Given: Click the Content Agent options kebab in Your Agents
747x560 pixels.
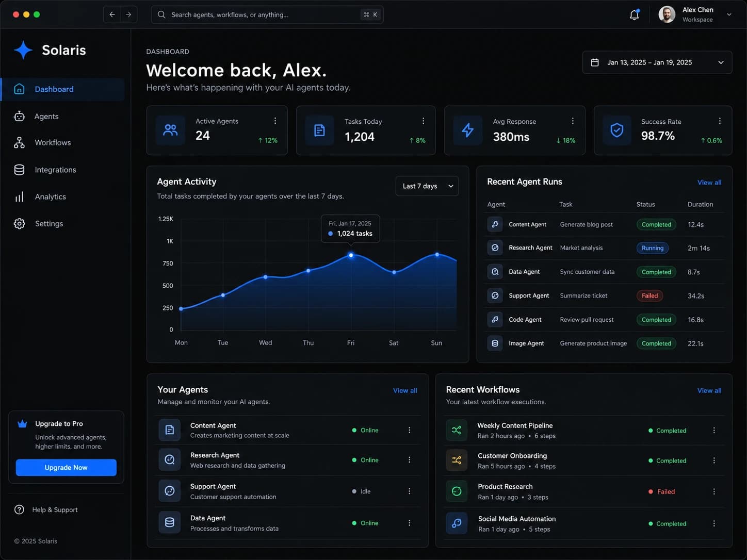Looking at the screenshot, I should click(x=410, y=430).
